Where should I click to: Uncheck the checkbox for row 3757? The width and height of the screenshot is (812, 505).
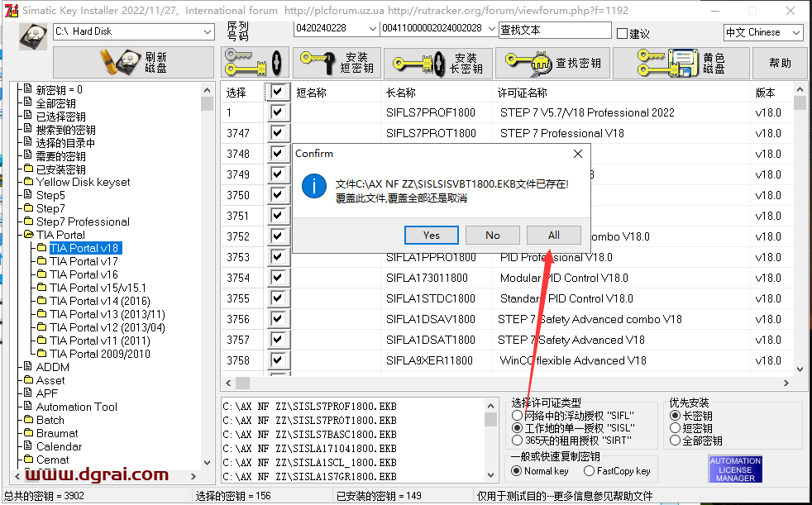point(278,340)
